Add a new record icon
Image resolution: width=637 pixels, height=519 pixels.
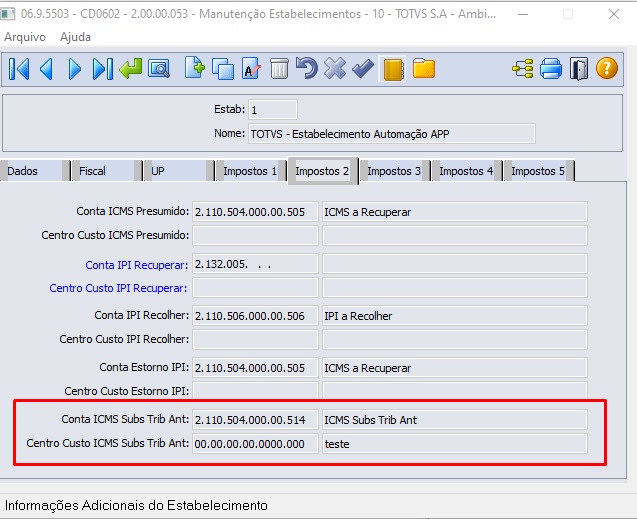(195, 68)
